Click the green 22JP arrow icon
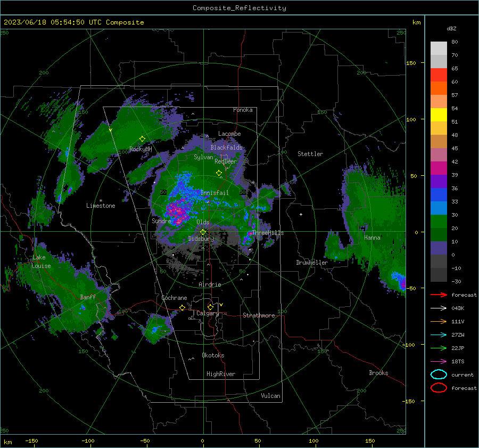This screenshot has width=479, height=448. coord(439,348)
